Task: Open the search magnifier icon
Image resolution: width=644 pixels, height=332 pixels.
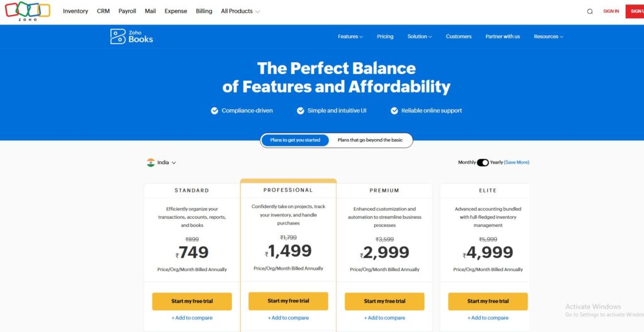Action: tap(590, 11)
